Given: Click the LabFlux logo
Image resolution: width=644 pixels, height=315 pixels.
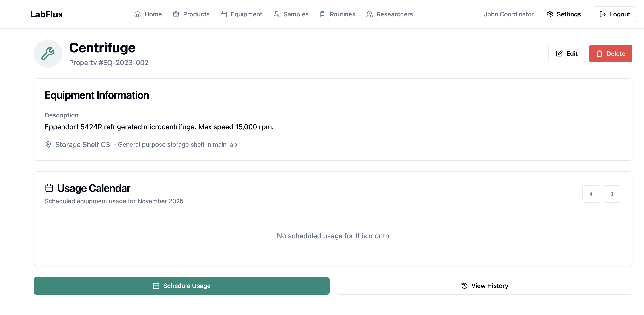Looking at the screenshot, I should pos(47,14).
